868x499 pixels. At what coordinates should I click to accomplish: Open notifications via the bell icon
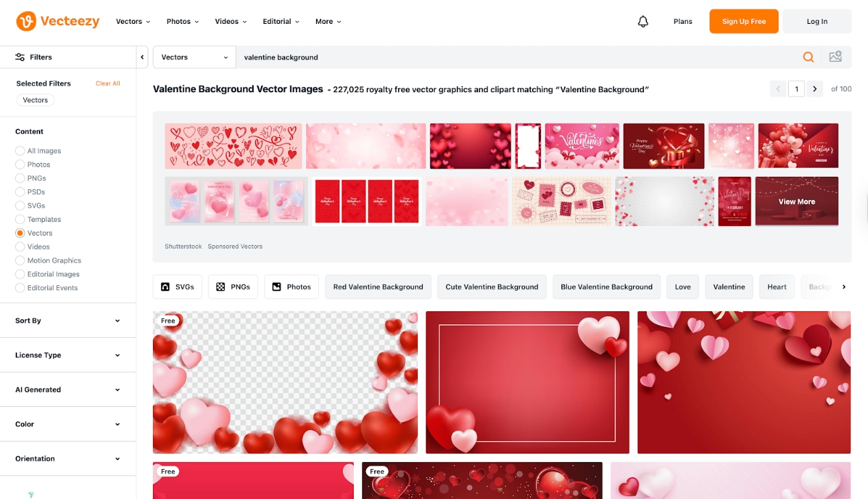(643, 21)
